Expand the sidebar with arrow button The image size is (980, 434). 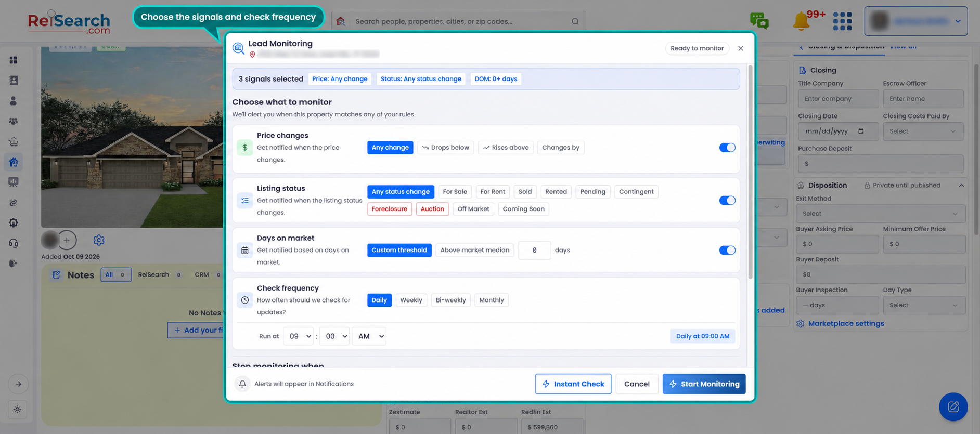click(x=18, y=384)
